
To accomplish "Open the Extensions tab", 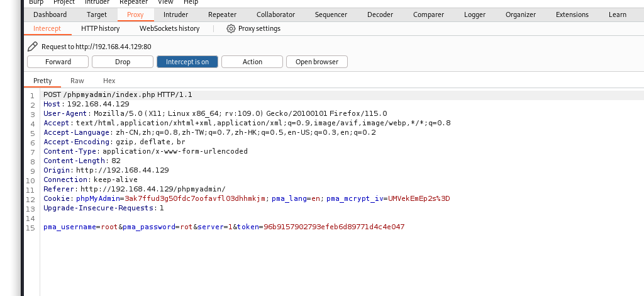I will (x=572, y=14).
